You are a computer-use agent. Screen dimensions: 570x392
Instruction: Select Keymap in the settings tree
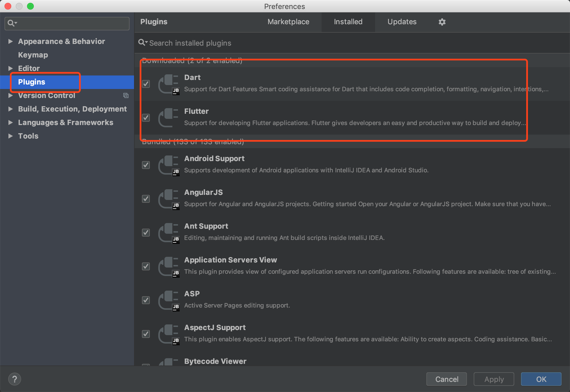click(x=33, y=55)
